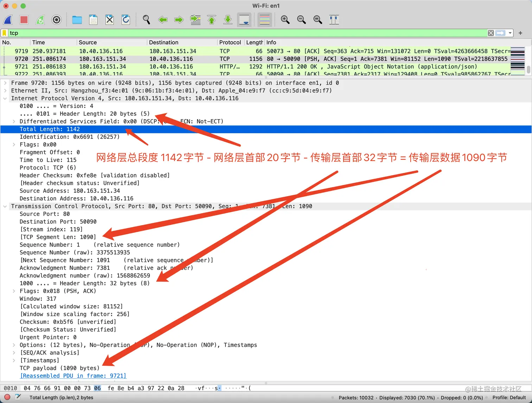Image resolution: width=532 pixels, height=403 pixels.
Task: Sort packets by the Protocol column header
Action: [x=230, y=43]
